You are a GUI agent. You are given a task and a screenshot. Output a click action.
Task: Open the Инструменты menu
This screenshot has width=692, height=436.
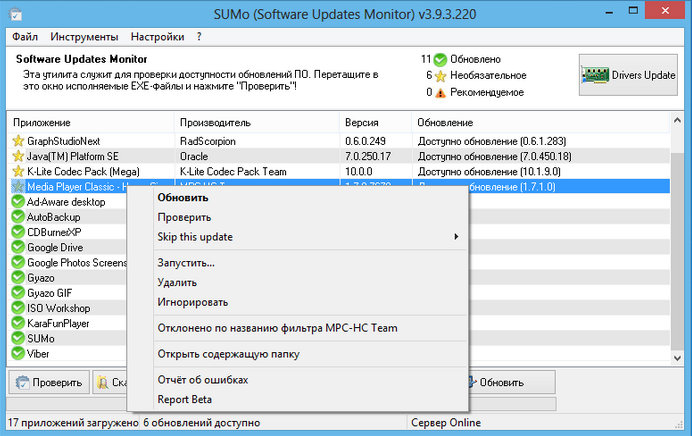click(x=84, y=37)
